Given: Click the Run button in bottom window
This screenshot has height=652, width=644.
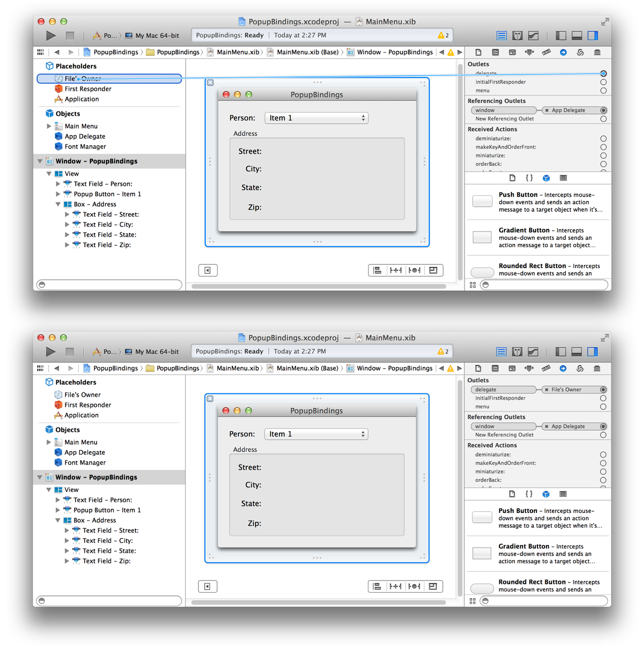Looking at the screenshot, I should (50, 351).
